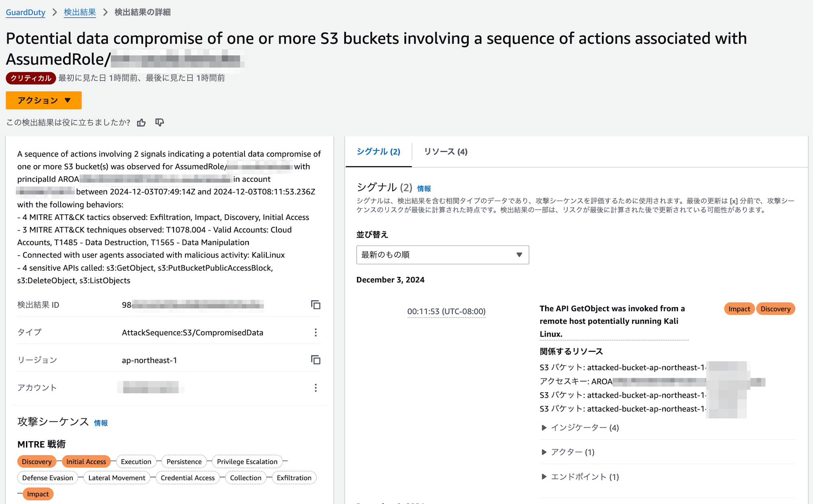
Task: Expand the エンドポイント (1) section
Action: click(580, 477)
